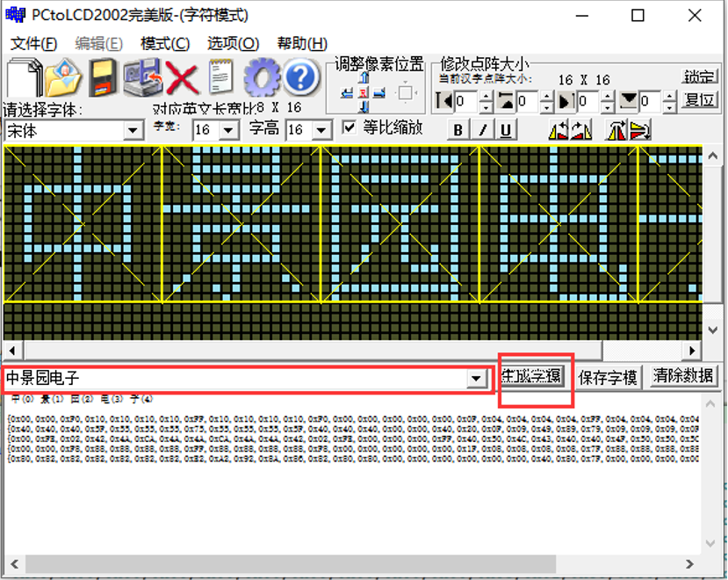Decrease the bottom margin stepper value
Viewport: 728px width, 580px height.
point(669,107)
